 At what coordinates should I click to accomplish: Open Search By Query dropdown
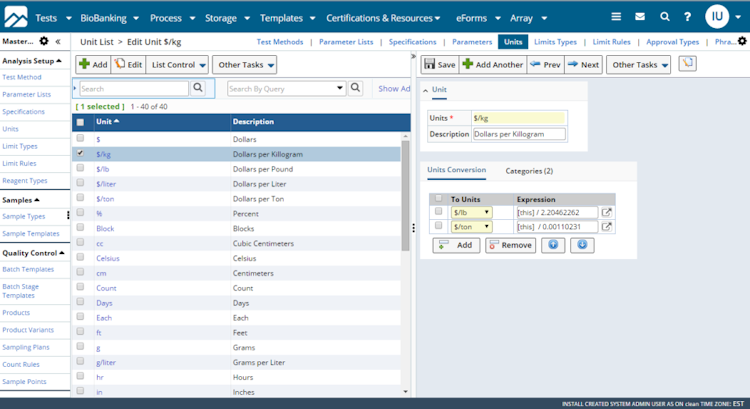pos(340,88)
